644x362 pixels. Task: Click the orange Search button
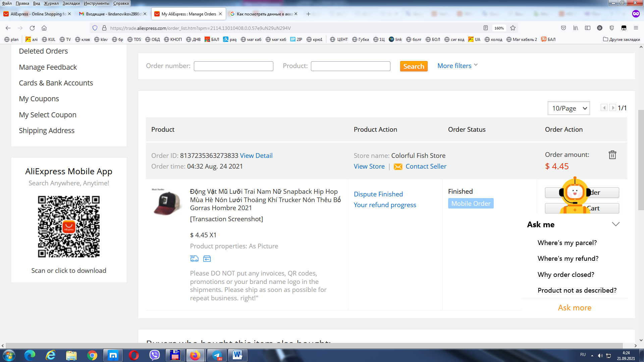[414, 66]
